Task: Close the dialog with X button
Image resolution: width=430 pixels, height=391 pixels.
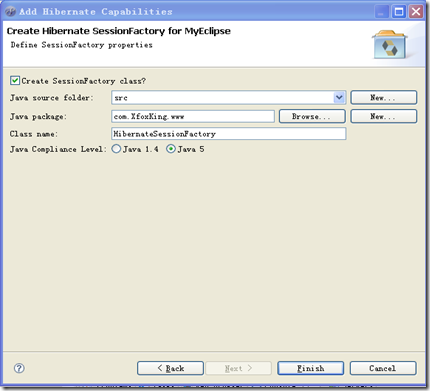Action: click(x=416, y=12)
